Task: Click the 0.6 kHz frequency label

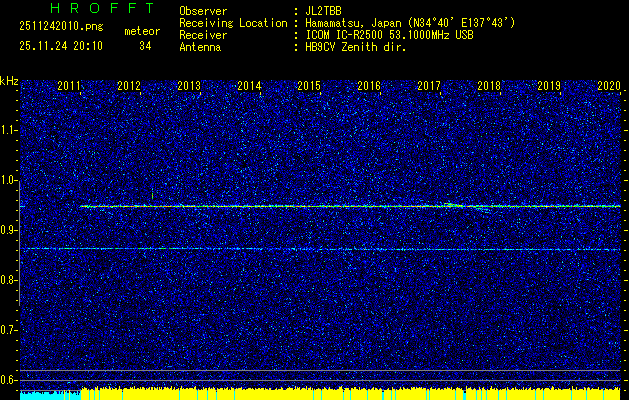Action: pyautogui.click(x=9, y=379)
